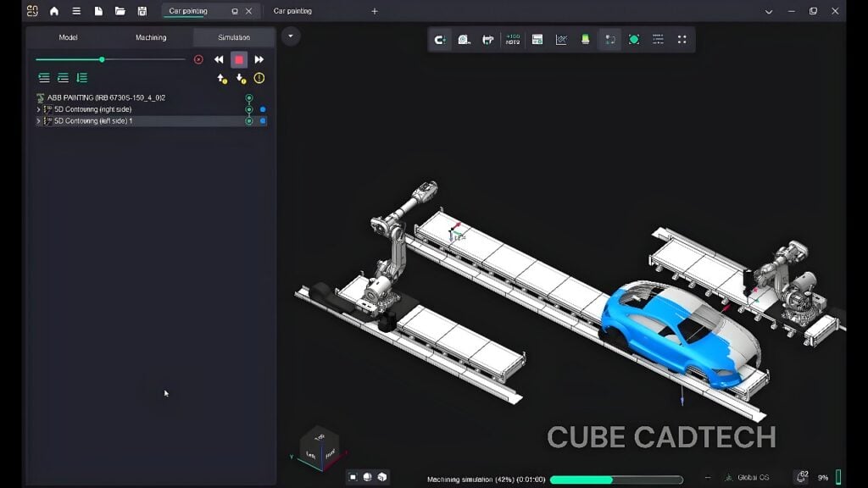This screenshot has height=488, width=868.
Task: Toggle blue dot on left side contouring
Action: coord(263,120)
